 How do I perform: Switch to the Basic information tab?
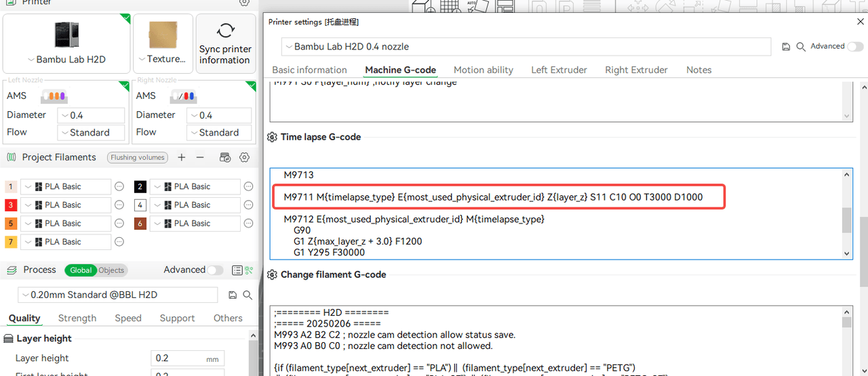(309, 70)
